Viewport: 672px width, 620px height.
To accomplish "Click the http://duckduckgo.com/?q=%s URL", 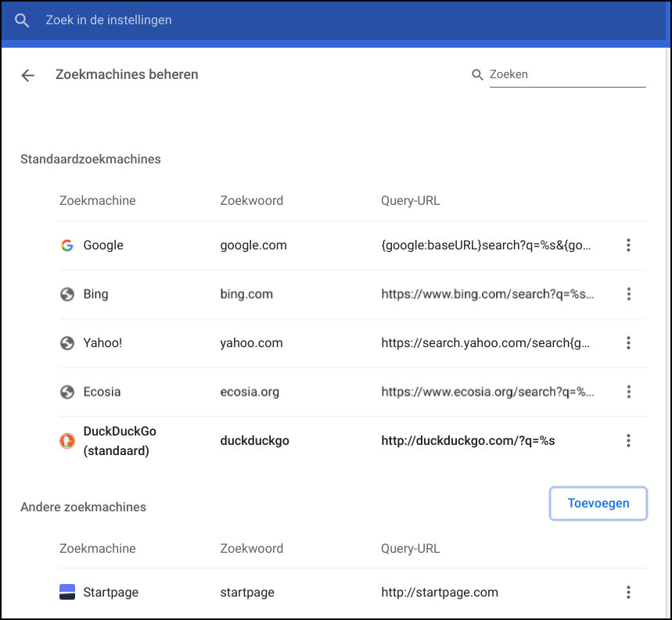I will [x=468, y=441].
